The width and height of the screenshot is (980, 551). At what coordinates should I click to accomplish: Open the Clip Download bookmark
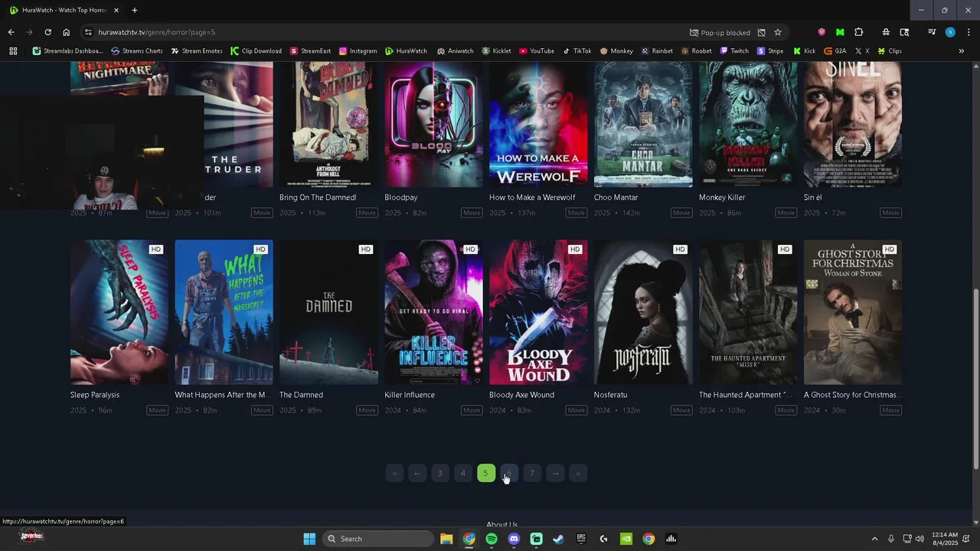256,51
